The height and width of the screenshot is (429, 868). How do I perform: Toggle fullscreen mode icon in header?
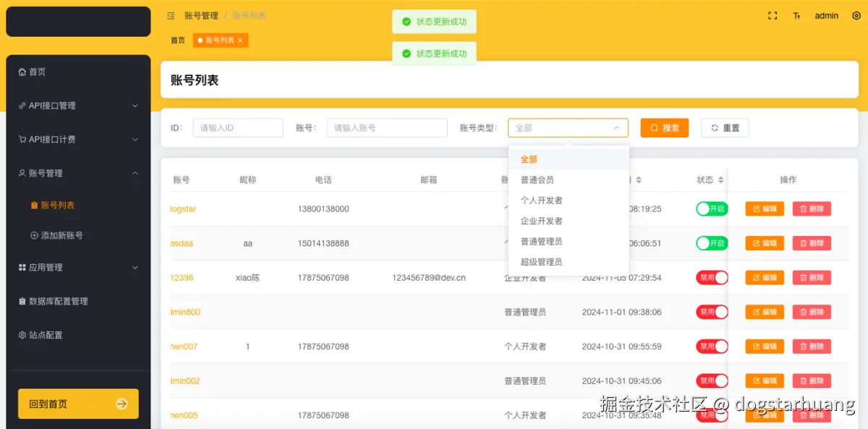(x=773, y=15)
